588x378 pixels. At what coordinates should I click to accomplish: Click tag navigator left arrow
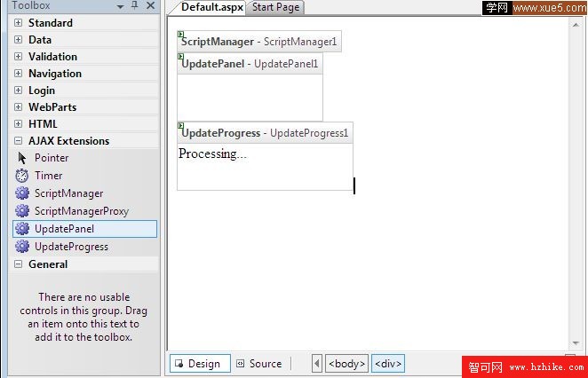point(317,364)
